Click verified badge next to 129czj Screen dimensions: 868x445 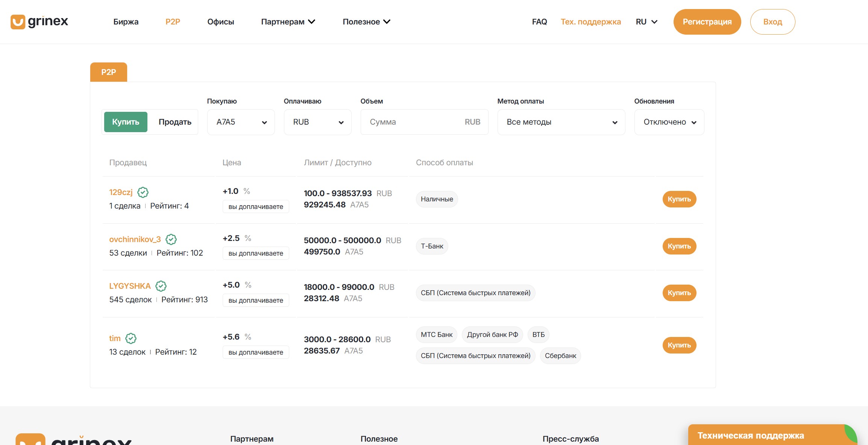tap(143, 192)
